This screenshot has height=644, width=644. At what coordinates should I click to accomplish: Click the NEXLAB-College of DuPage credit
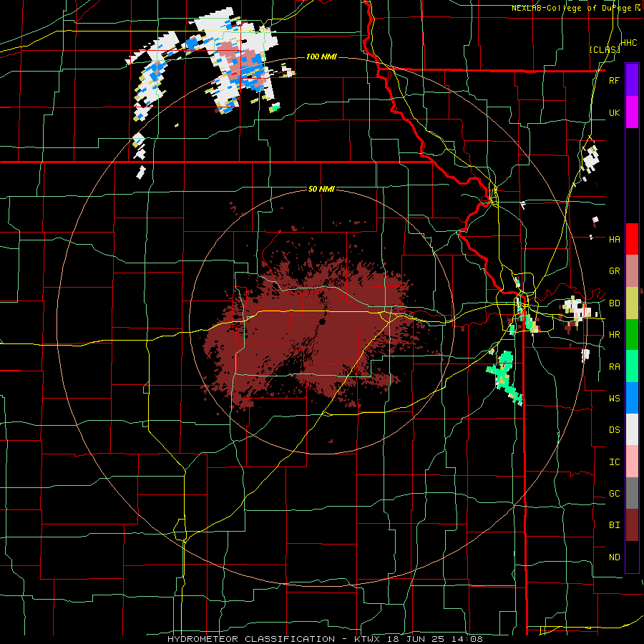pos(576,8)
